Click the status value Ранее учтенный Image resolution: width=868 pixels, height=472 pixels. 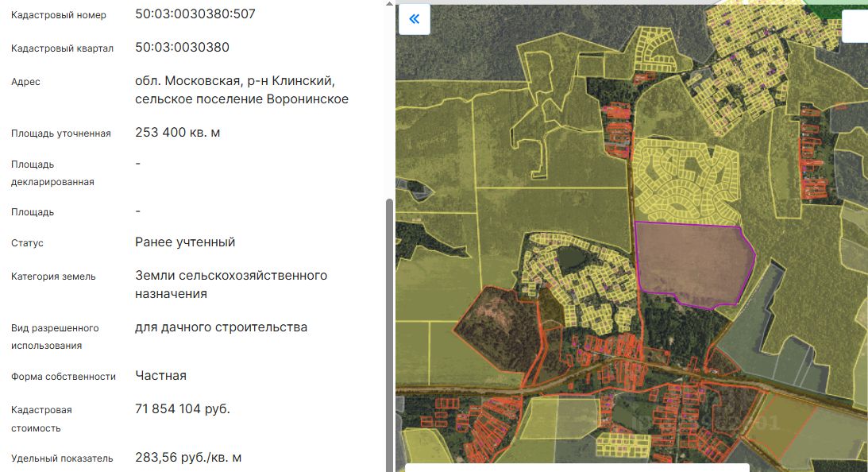pyautogui.click(x=185, y=242)
